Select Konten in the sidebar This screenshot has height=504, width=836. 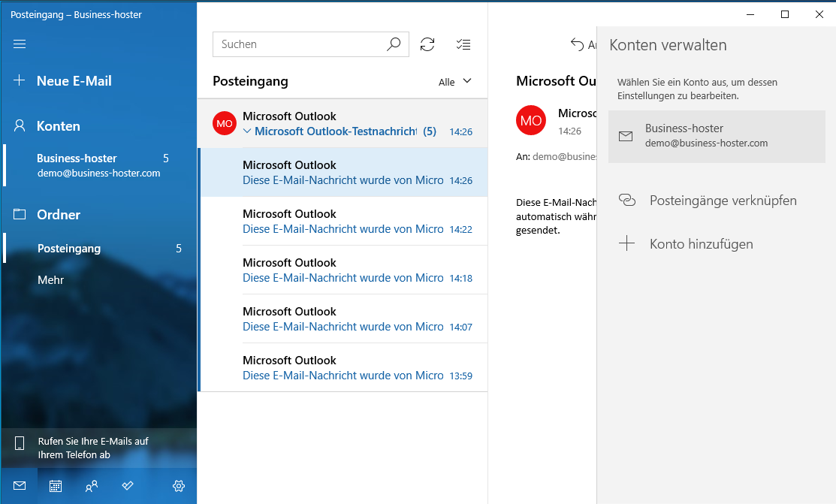tap(58, 126)
